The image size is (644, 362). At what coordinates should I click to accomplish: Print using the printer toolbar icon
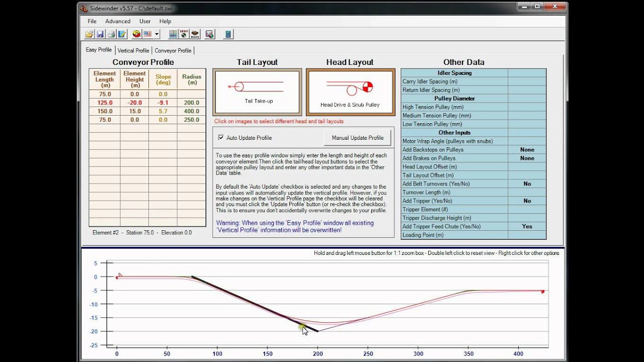[111, 34]
